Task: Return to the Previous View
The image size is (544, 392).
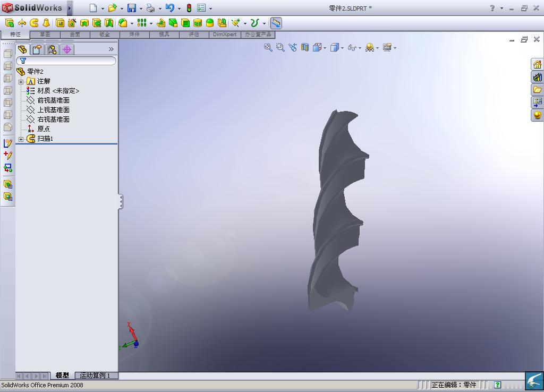Action: coord(293,47)
